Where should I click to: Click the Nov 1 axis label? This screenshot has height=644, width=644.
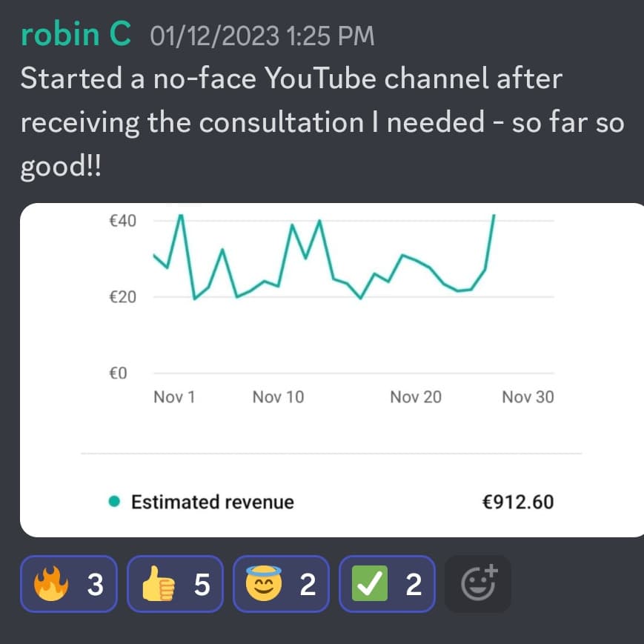[x=174, y=397]
